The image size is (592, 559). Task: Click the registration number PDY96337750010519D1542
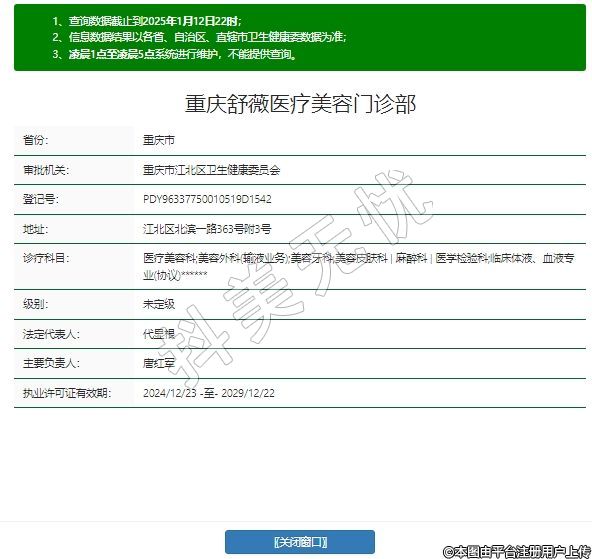coord(207,199)
